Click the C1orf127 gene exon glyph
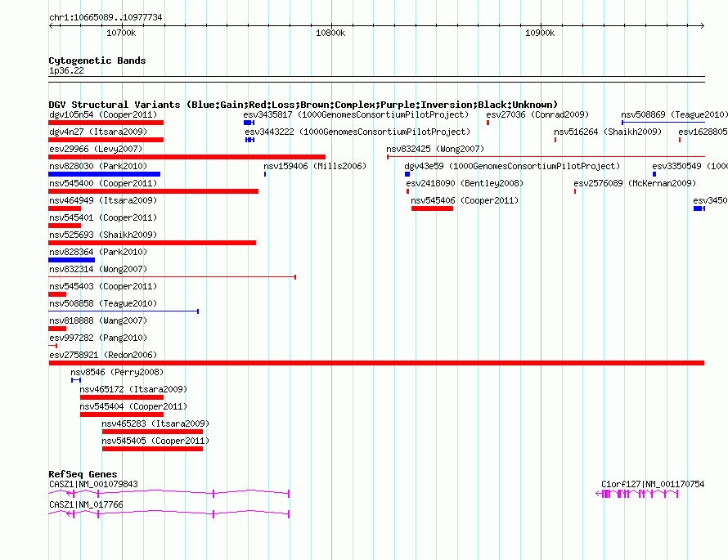 [637, 494]
